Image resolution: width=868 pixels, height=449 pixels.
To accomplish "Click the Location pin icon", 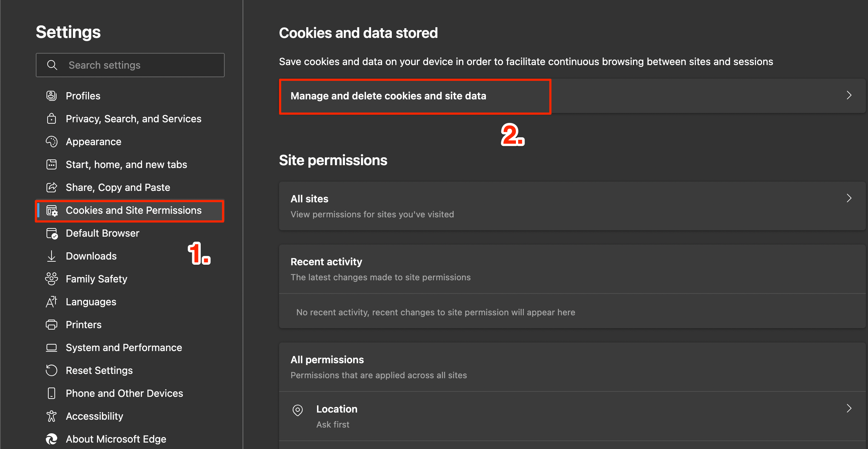I will (297, 410).
